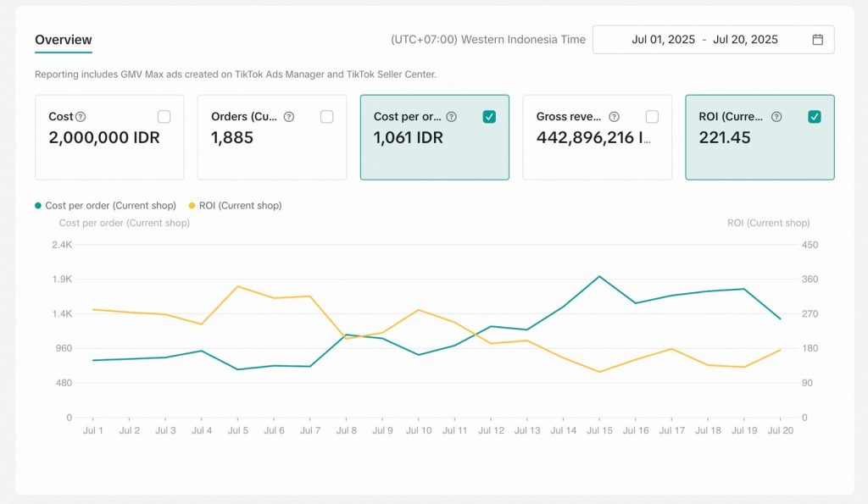Enable the Cost metric checkbox
This screenshot has height=504, width=868.
164,117
